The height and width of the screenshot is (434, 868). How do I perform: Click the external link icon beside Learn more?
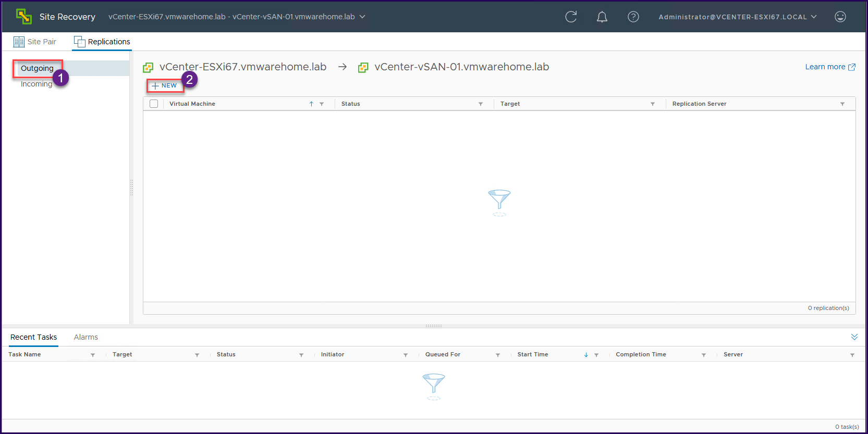(852, 67)
